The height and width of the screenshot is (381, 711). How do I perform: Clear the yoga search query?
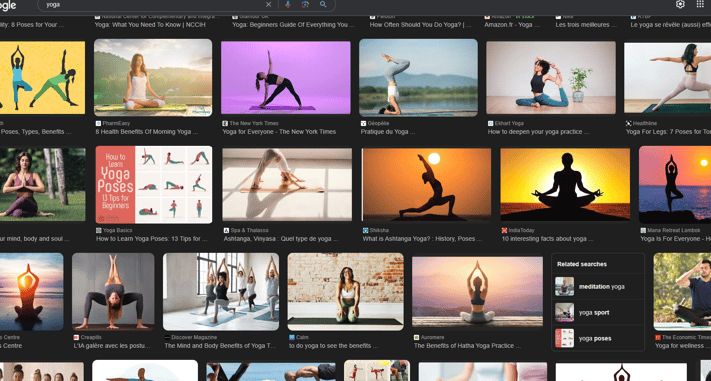click(268, 5)
